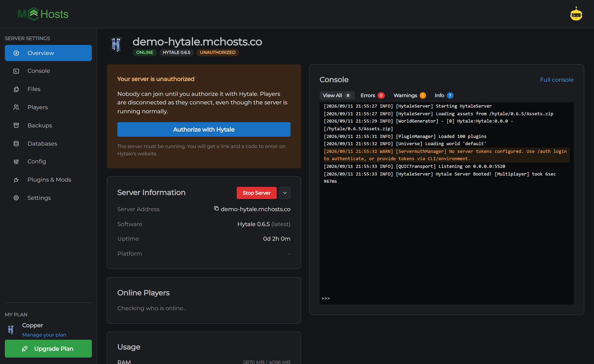The width and height of the screenshot is (594, 364).
Task: Click the QUICTransport listening log line
Action: click(x=414, y=166)
